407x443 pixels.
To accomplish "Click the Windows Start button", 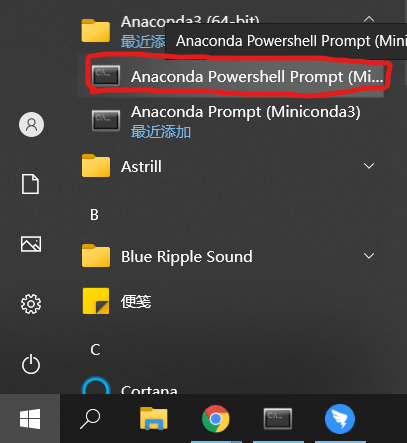I will [30, 419].
